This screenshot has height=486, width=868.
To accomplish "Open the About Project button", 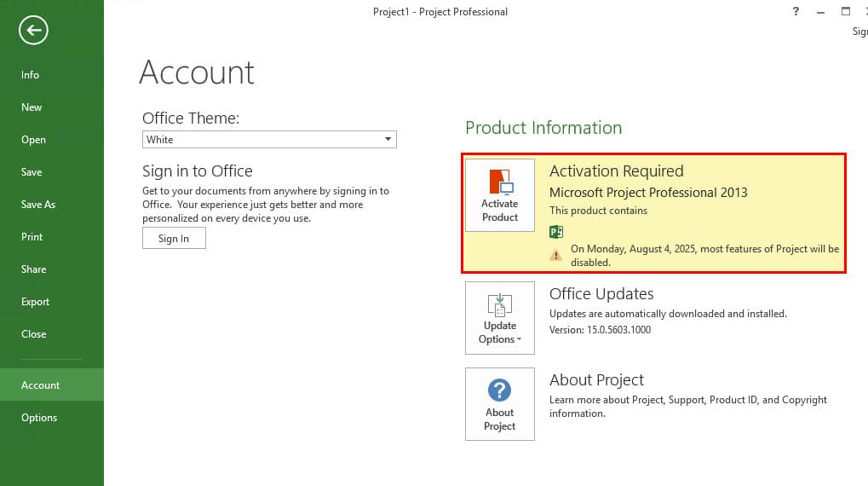I will [500, 404].
